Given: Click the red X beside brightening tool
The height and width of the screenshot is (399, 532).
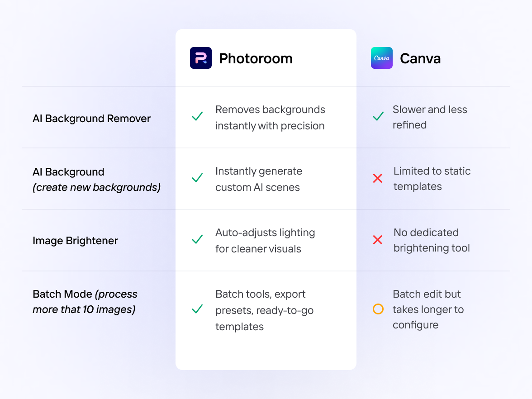Looking at the screenshot, I should pos(378,240).
